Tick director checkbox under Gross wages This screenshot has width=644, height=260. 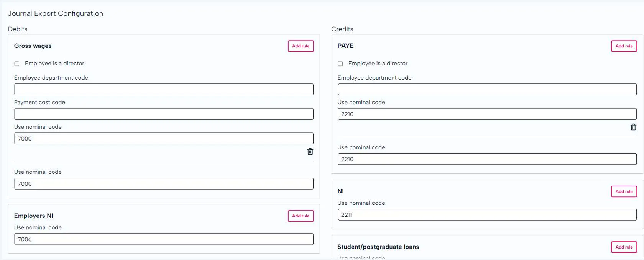[x=17, y=64]
